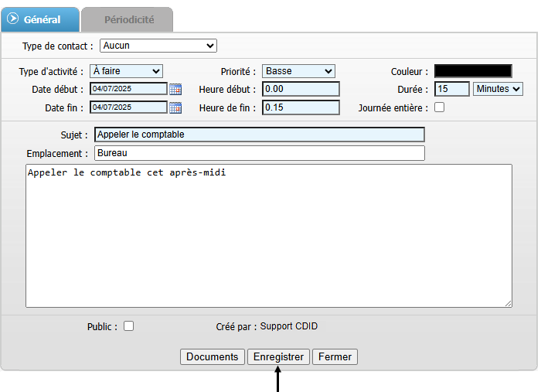The image size is (541, 392).
Task: Open the Date début calendar picker
Action: pos(175,89)
